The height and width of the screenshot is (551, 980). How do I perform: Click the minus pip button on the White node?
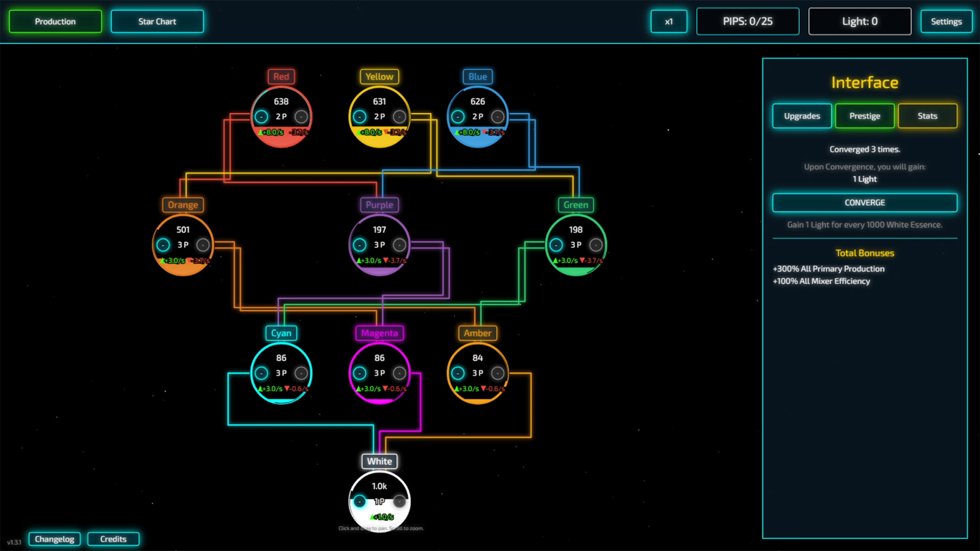click(359, 502)
